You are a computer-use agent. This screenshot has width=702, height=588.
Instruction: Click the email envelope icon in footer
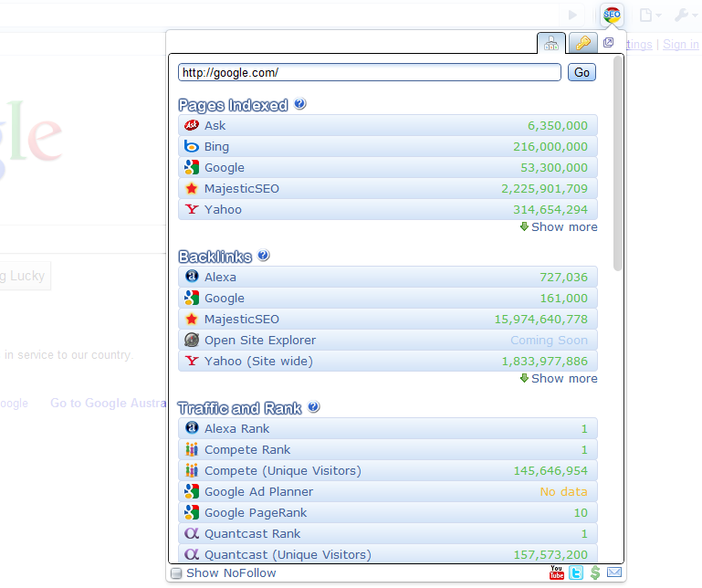pyautogui.click(x=614, y=572)
